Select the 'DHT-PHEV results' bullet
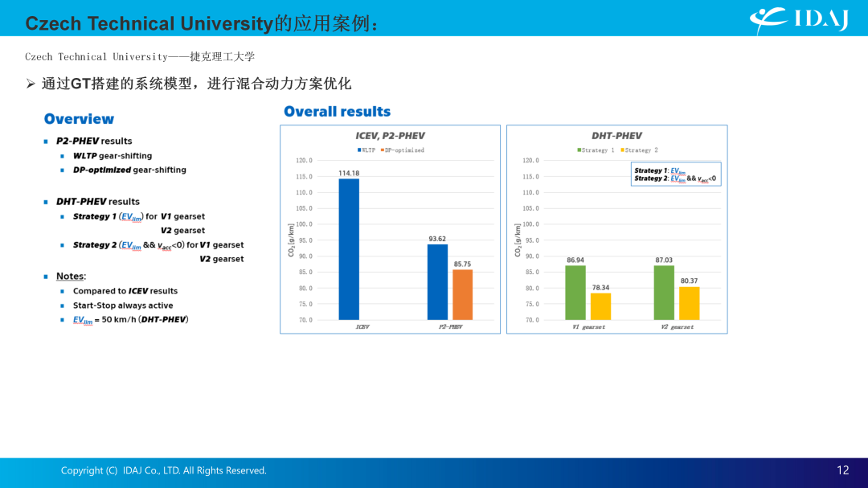868x488 pixels. (98, 202)
